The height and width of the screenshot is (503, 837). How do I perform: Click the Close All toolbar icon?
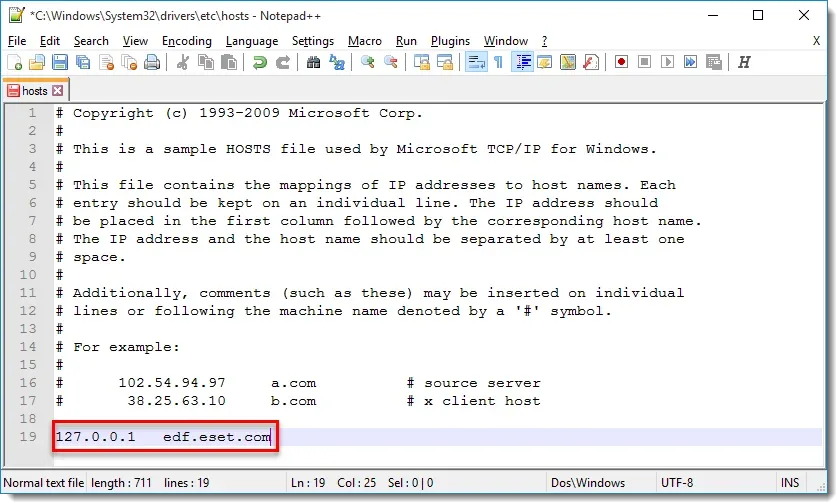pyautogui.click(x=129, y=62)
